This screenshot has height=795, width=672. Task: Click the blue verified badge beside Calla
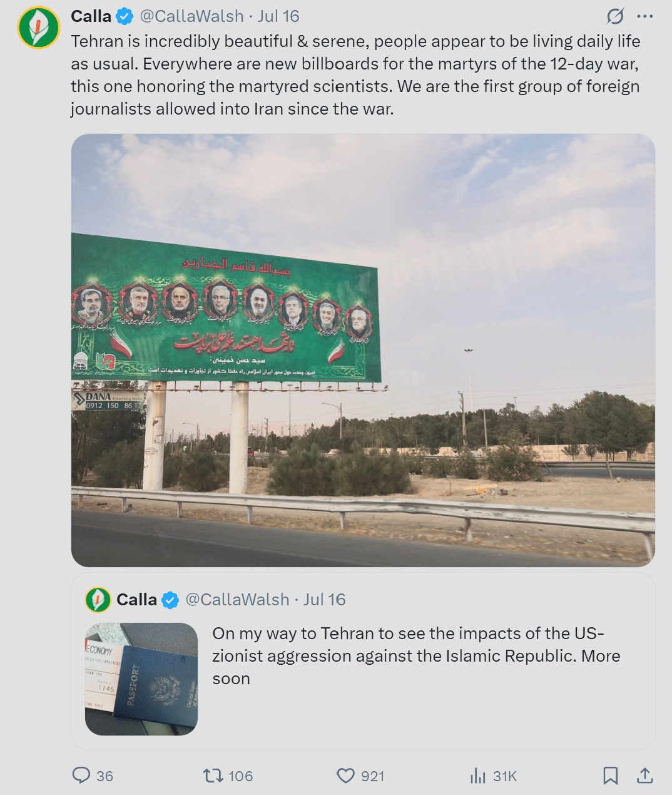click(125, 16)
